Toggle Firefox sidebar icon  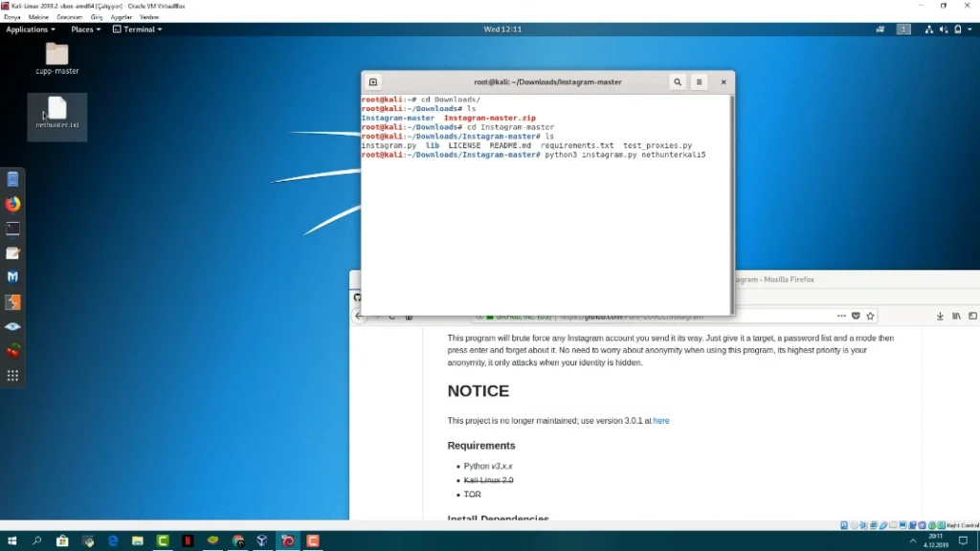(x=972, y=316)
